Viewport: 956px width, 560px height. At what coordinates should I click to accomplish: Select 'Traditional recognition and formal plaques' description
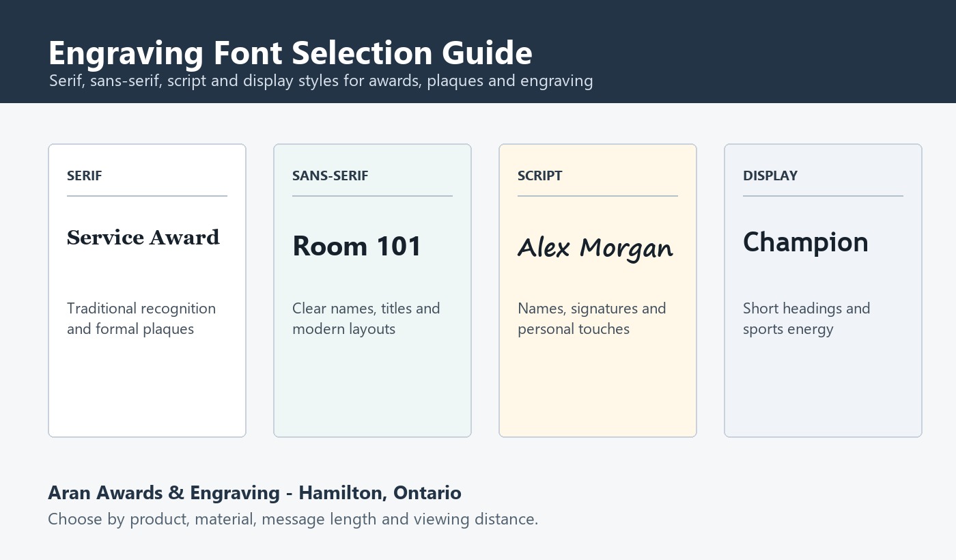pyautogui.click(x=141, y=318)
